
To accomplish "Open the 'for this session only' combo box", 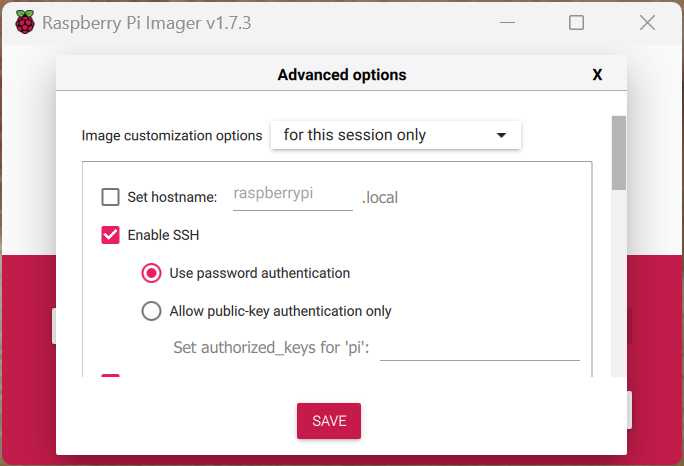I will coord(396,135).
